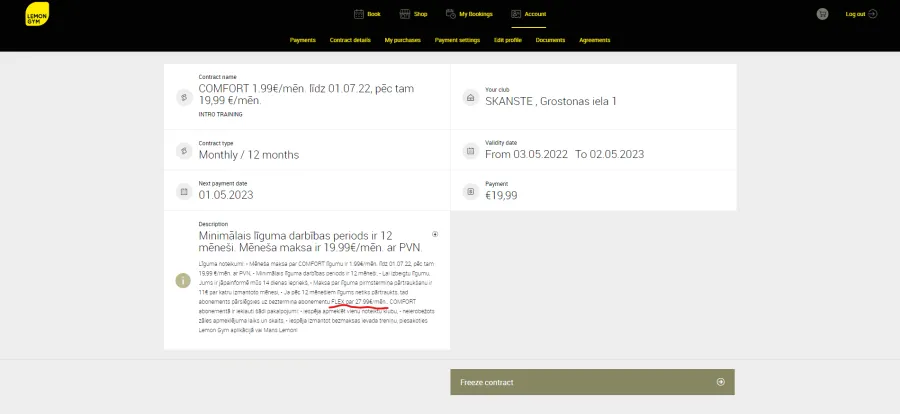900x414 pixels.
Task: Switch to the Payments tab
Action: pos(302,40)
